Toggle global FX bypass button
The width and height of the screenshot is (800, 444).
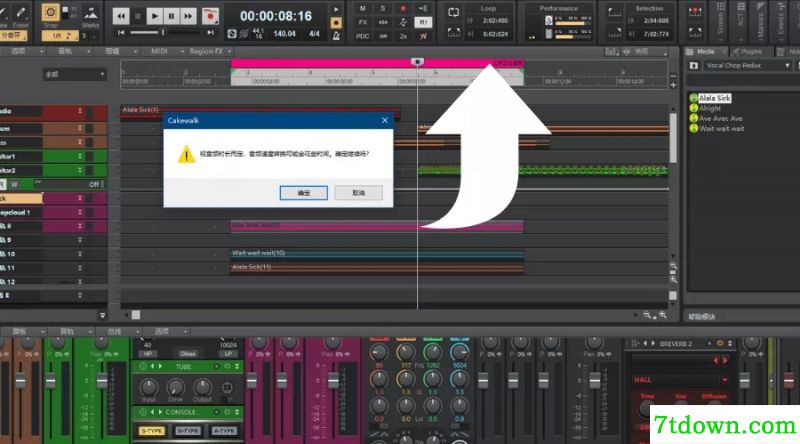(x=363, y=22)
